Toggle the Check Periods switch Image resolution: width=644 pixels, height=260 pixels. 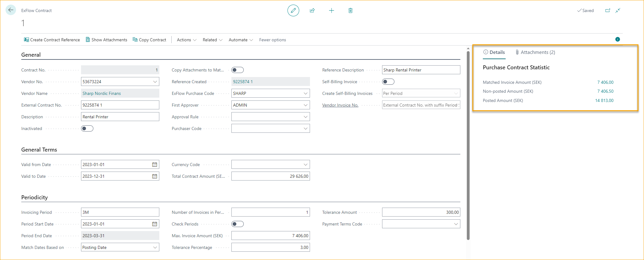click(238, 224)
